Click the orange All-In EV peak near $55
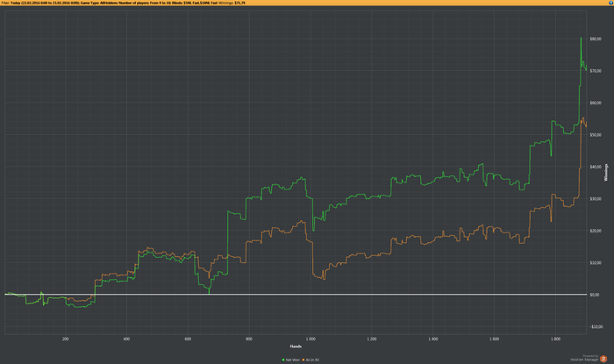Screen dimensions: 614x364 [x=583, y=118]
